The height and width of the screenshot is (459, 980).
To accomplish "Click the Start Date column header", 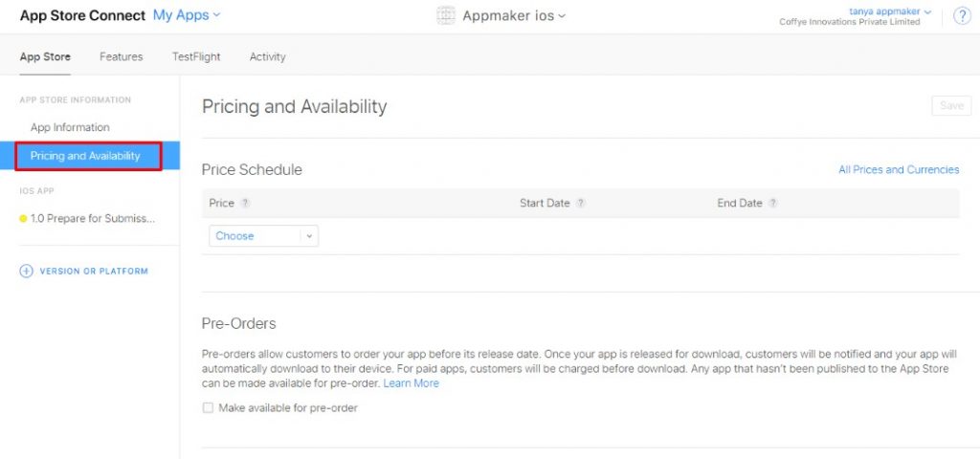I will (x=545, y=203).
